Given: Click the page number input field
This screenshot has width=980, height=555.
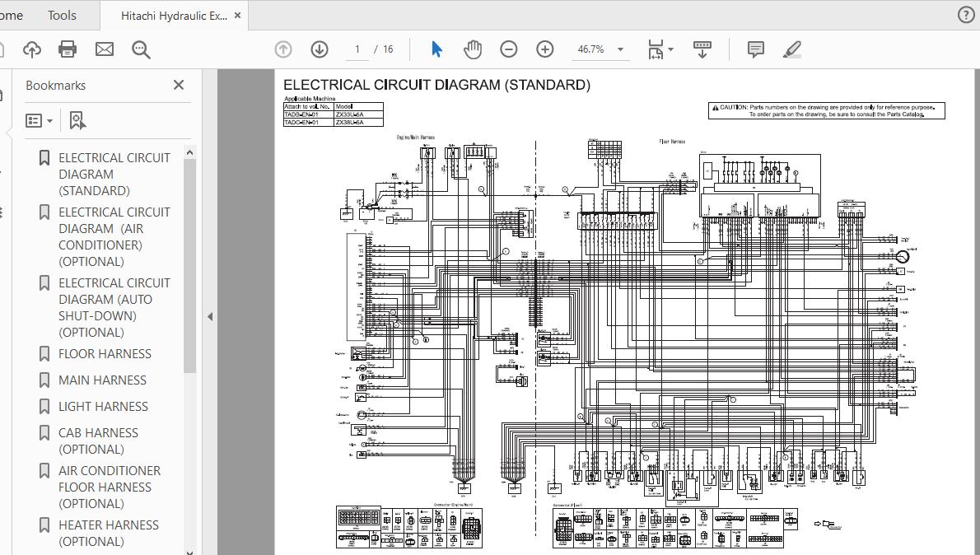Looking at the screenshot, I should coord(357,49).
